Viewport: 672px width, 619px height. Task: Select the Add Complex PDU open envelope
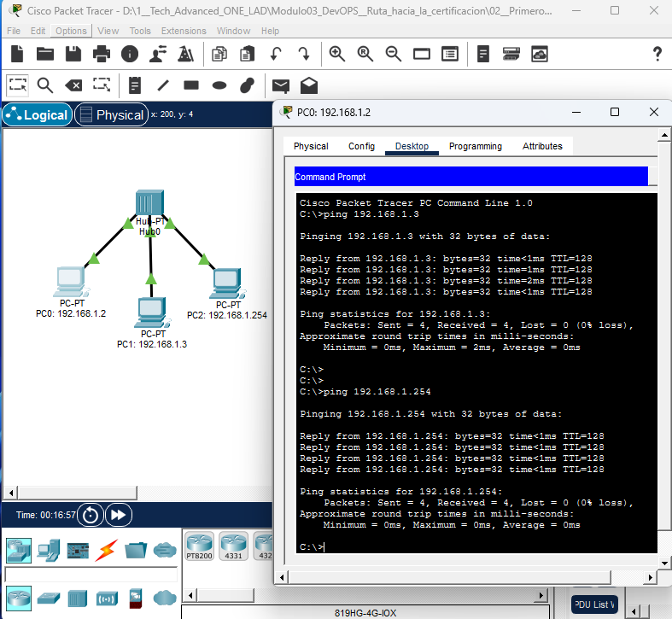309,85
